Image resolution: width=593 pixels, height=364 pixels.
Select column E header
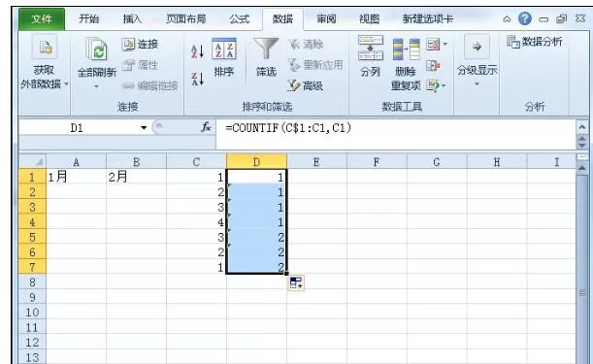click(x=316, y=162)
